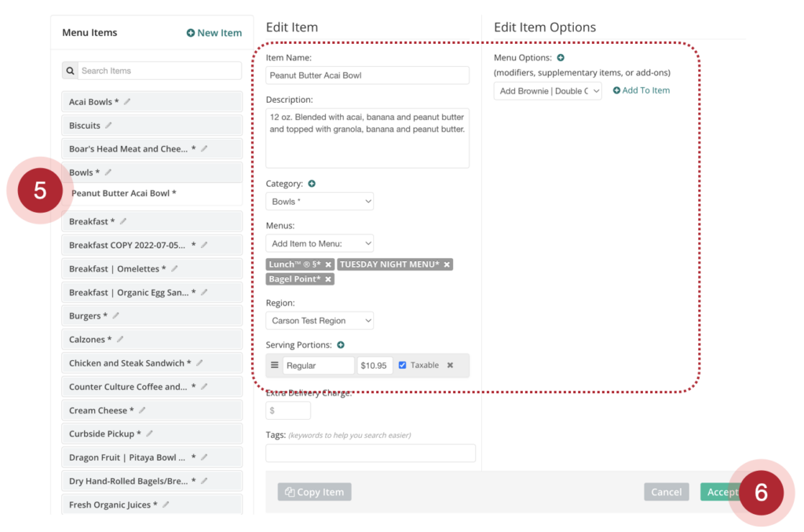The width and height of the screenshot is (804, 532).
Task: Click the Search Items input field
Action: [x=159, y=71]
